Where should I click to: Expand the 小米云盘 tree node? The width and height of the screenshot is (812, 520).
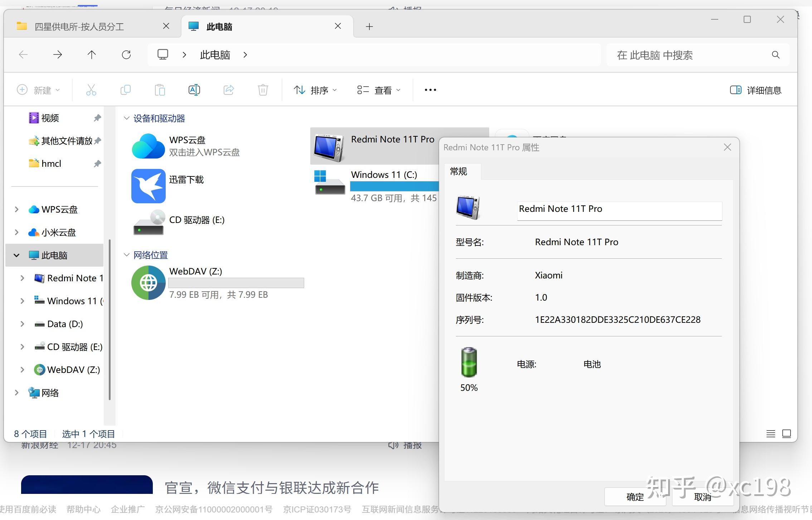[16, 232]
